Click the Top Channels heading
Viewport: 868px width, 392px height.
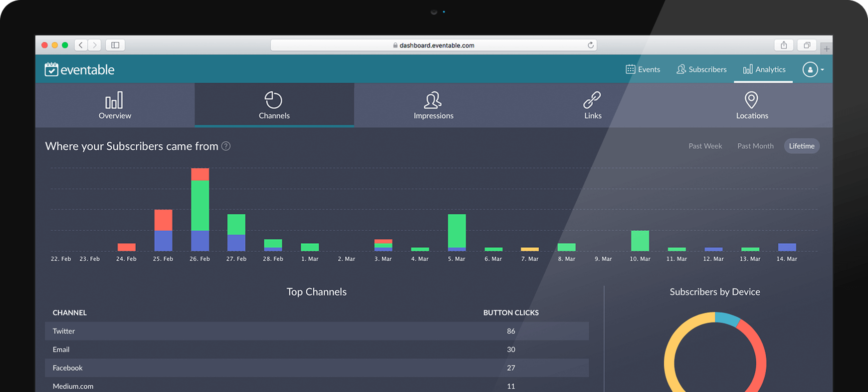click(317, 292)
